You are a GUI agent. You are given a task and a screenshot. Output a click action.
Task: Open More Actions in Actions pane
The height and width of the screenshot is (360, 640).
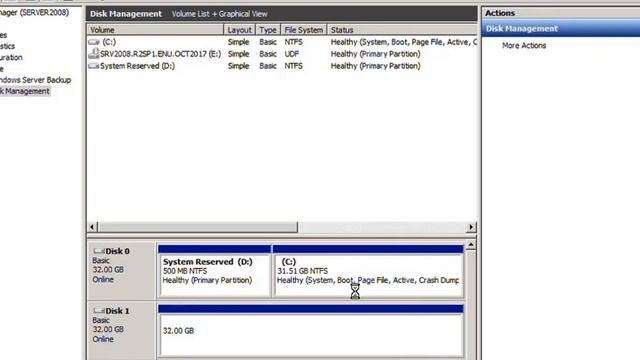[x=524, y=45]
